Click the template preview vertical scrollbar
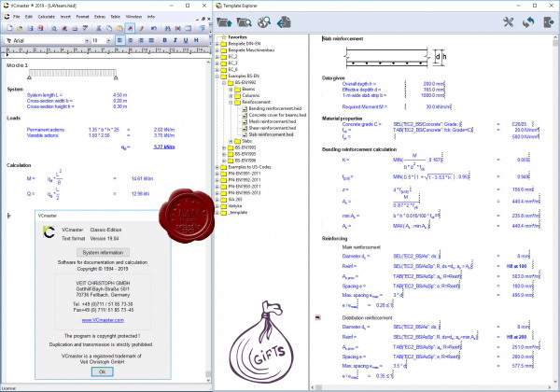Image resolution: width=560 pixels, height=392 pixels. 555,209
